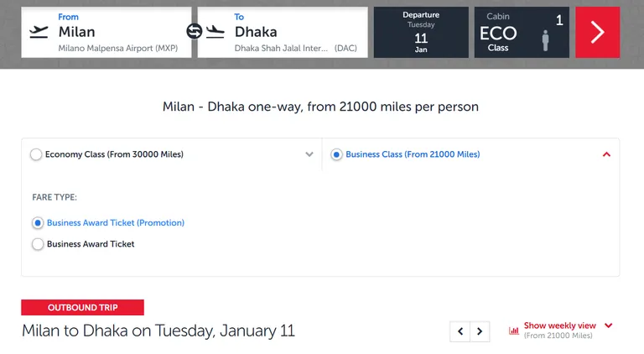Open the Departure date selector

pyautogui.click(x=421, y=32)
